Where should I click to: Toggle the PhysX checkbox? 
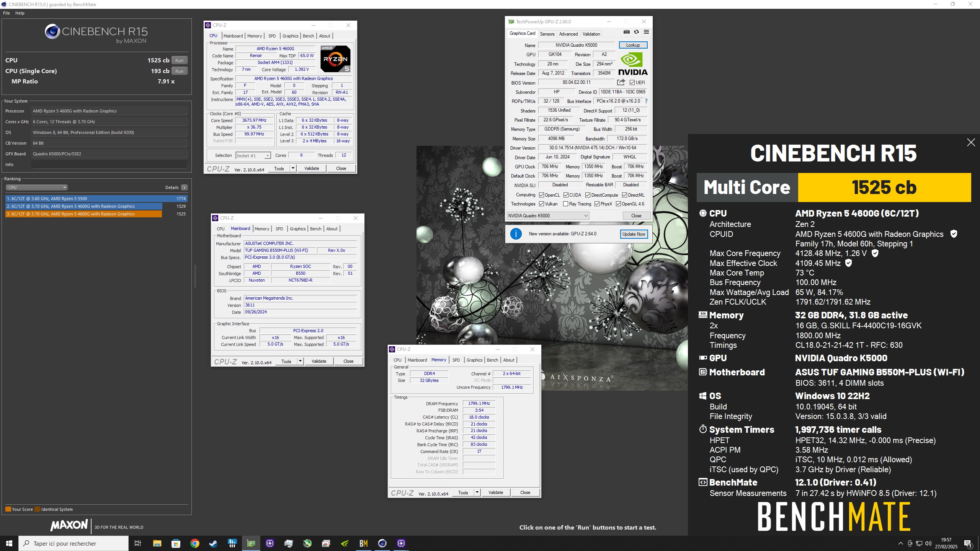point(597,204)
